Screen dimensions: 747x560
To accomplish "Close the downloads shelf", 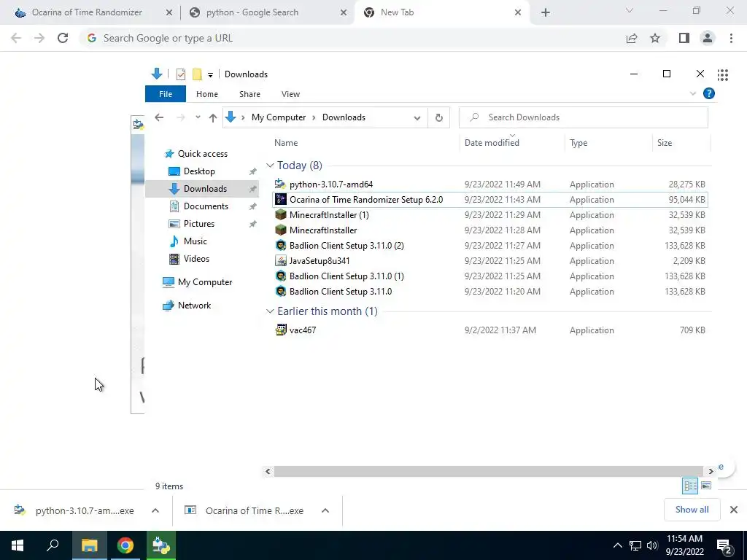I will click(x=734, y=510).
